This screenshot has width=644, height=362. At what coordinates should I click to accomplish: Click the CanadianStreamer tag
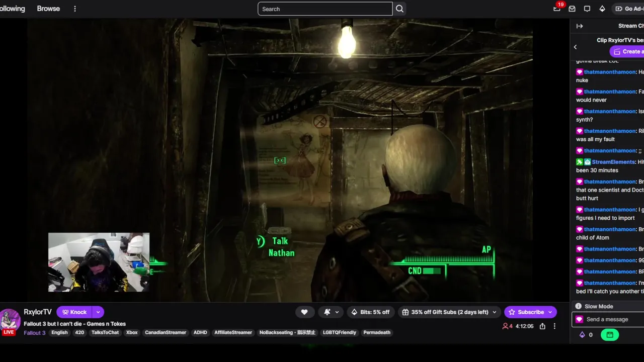coord(166,332)
